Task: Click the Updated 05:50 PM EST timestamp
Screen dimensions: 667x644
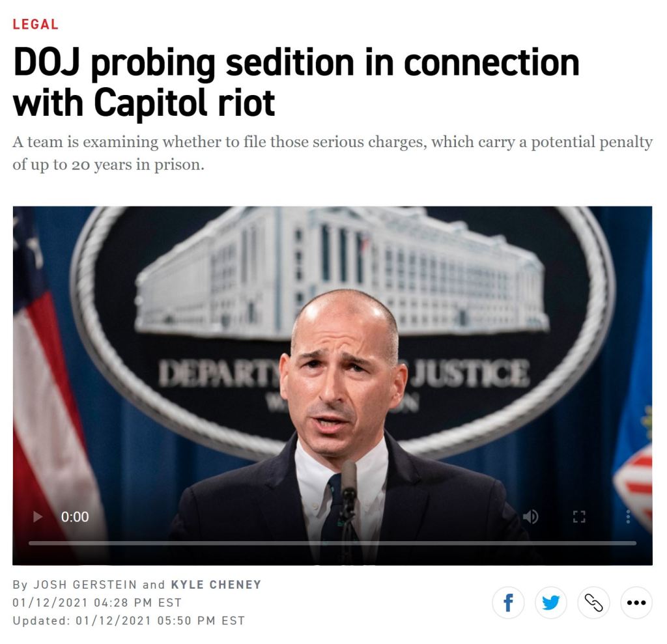Action: (x=128, y=621)
